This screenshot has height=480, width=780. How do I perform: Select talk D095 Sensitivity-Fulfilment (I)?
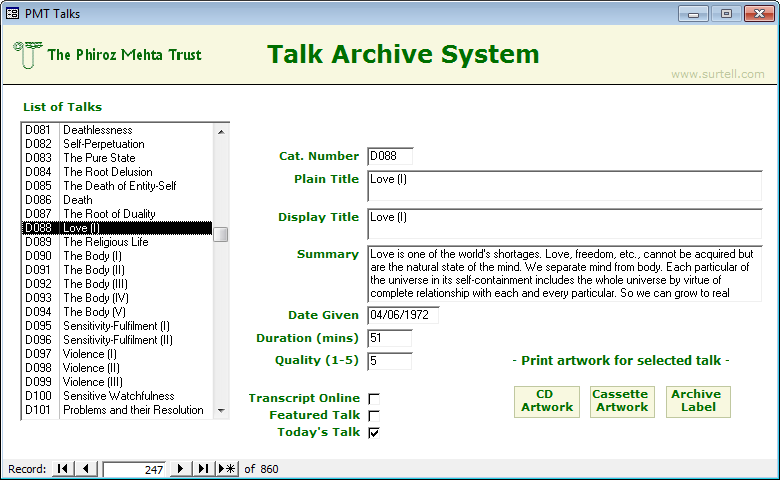[117, 326]
